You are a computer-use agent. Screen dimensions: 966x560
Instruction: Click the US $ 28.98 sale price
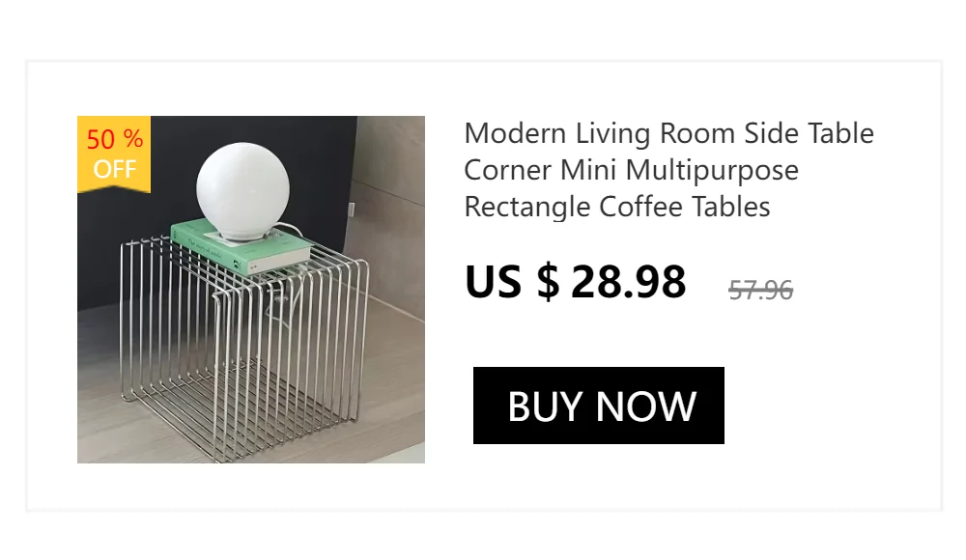(576, 282)
